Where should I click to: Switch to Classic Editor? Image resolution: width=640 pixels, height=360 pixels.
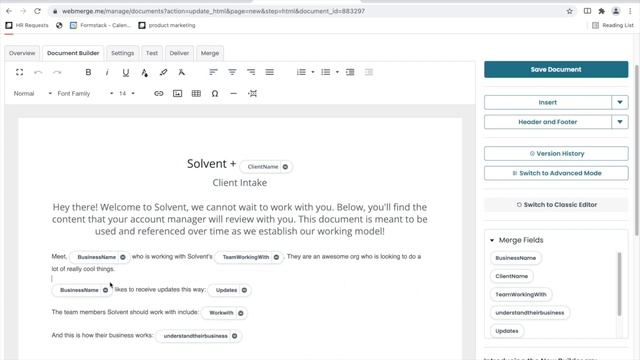tap(556, 204)
